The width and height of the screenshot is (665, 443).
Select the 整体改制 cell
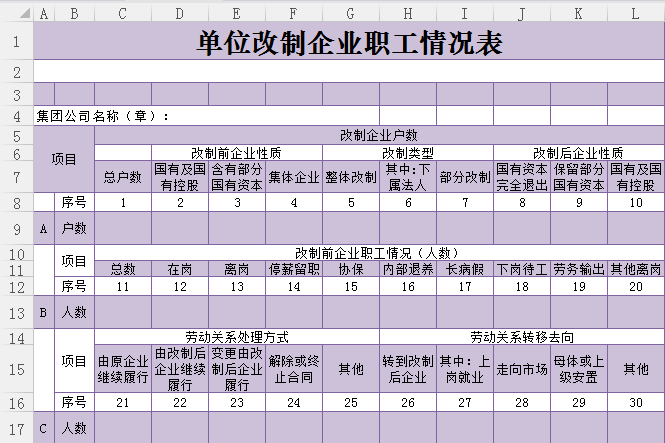point(350,177)
